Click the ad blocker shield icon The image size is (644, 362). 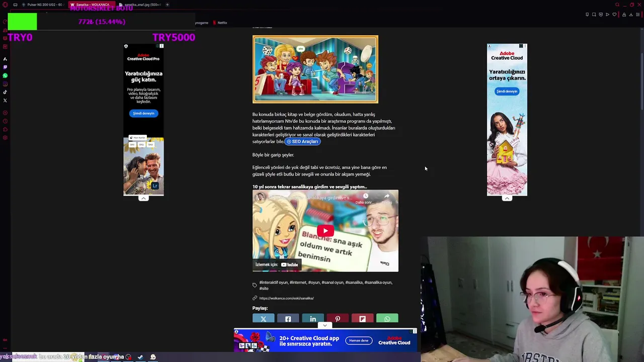[601, 15]
